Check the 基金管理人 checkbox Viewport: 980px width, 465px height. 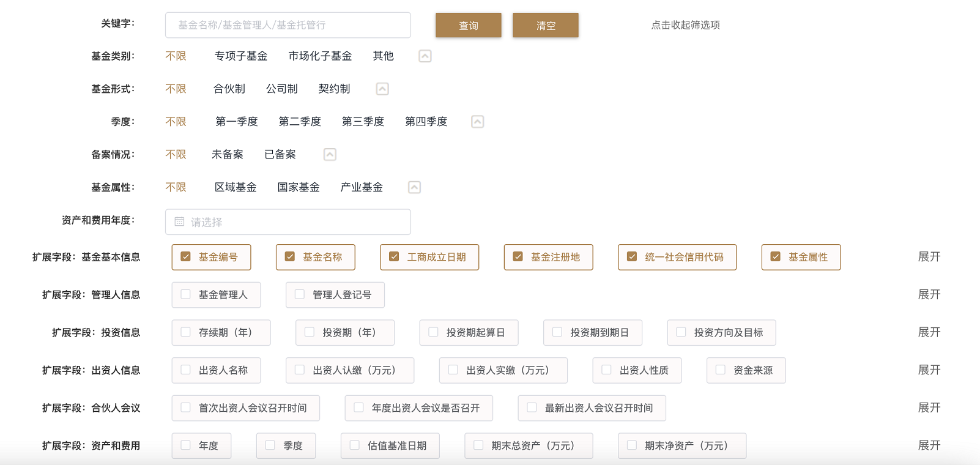pyautogui.click(x=185, y=294)
